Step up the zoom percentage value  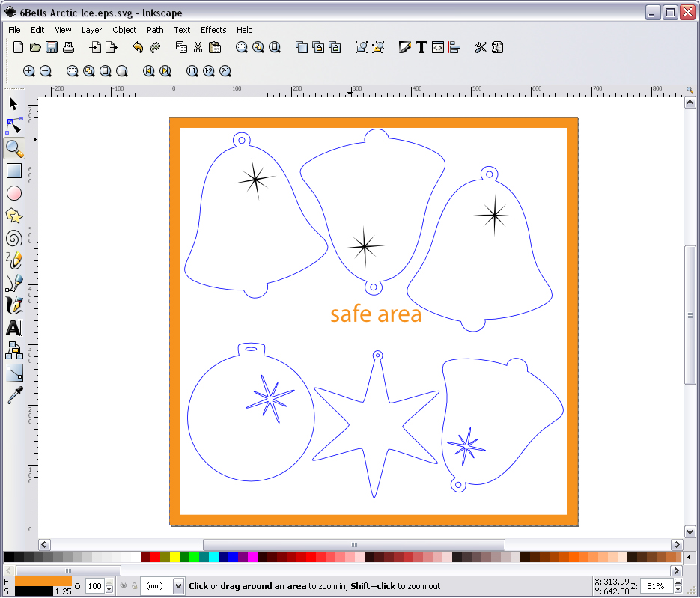[x=678, y=582]
